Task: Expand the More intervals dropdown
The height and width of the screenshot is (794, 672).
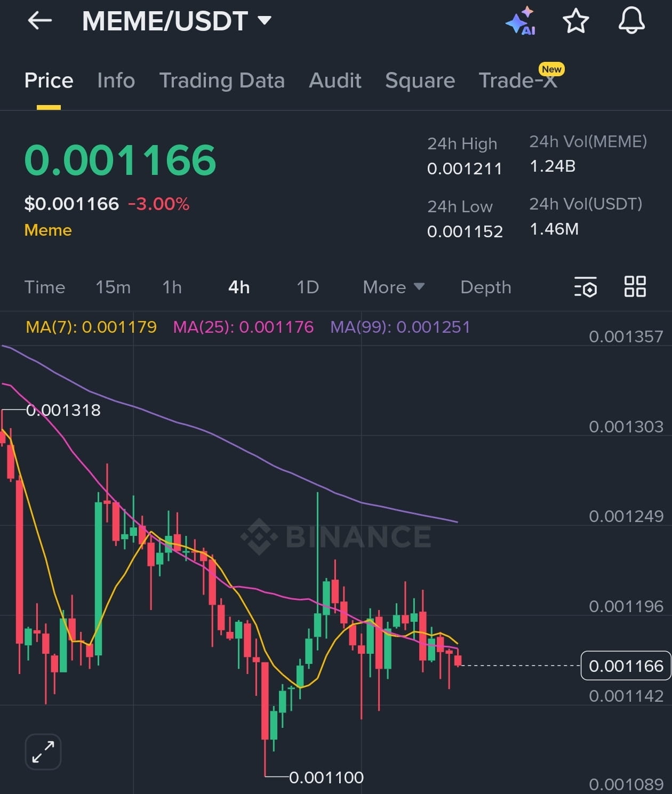Action: 394,287
